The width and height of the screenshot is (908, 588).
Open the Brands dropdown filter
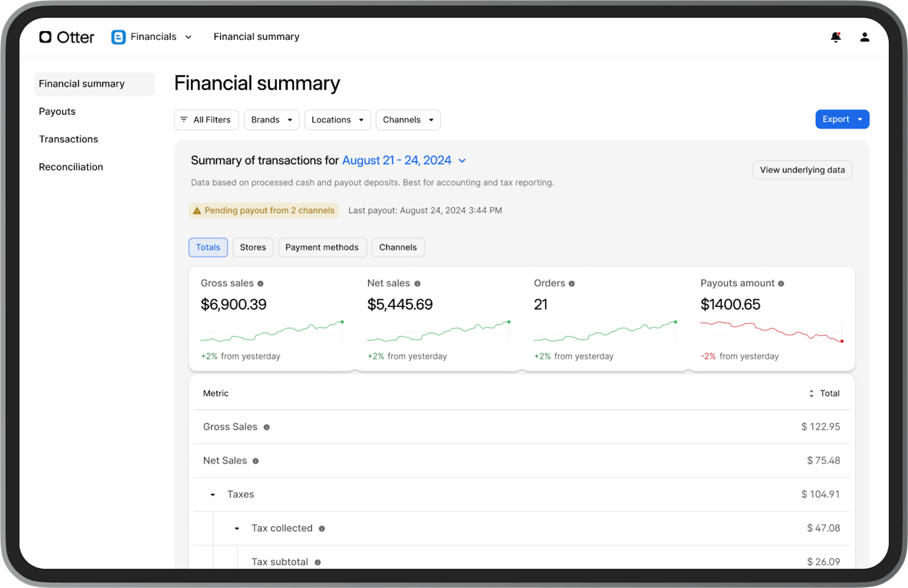tap(272, 120)
